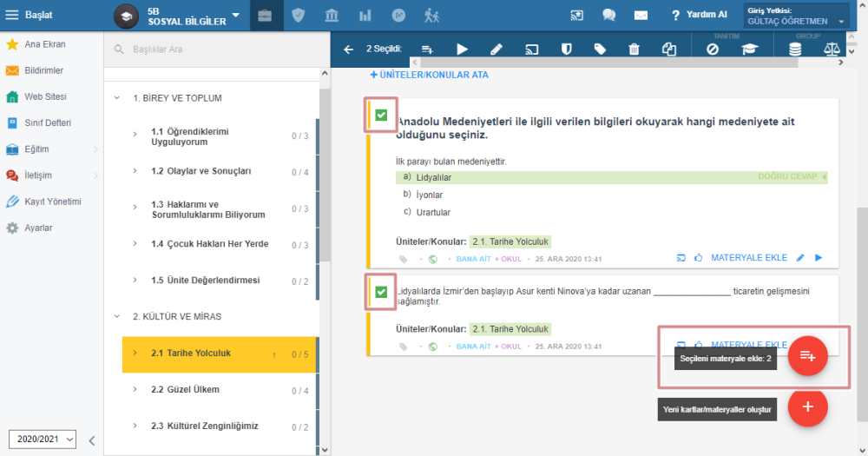This screenshot has height=456, width=868.
Task: Click the shield icon in selection toolbar
Action: tap(566, 50)
